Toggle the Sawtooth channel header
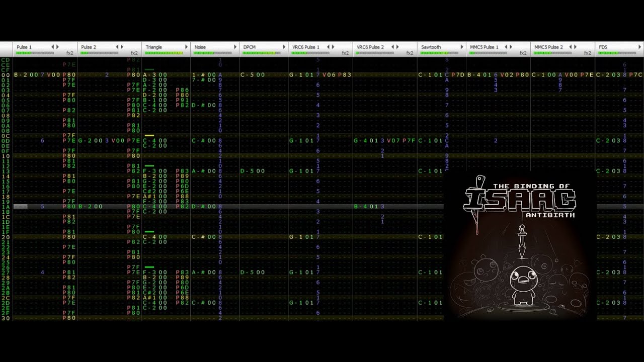Image resolution: width=644 pixels, height=362 pixels. pyautogui.click(x=431, y=47)
